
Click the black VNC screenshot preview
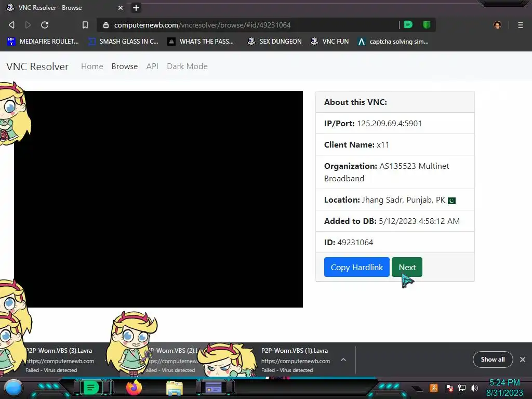point(158,199)
